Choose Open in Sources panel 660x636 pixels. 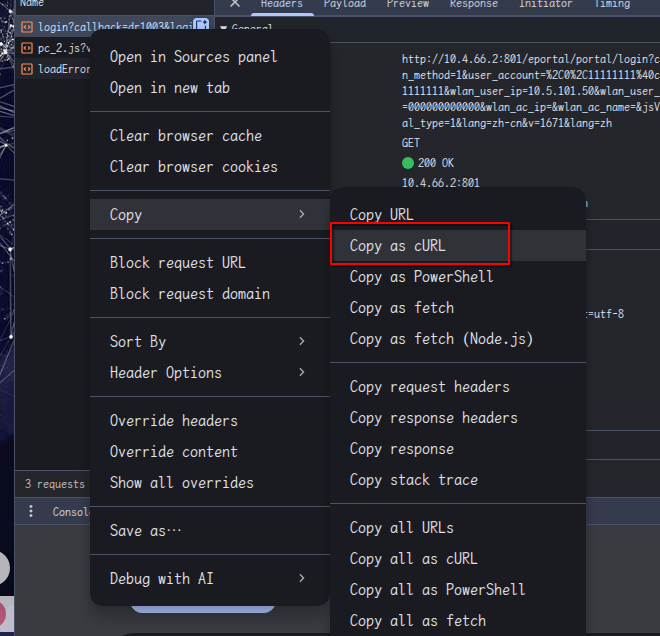point(210,57)
